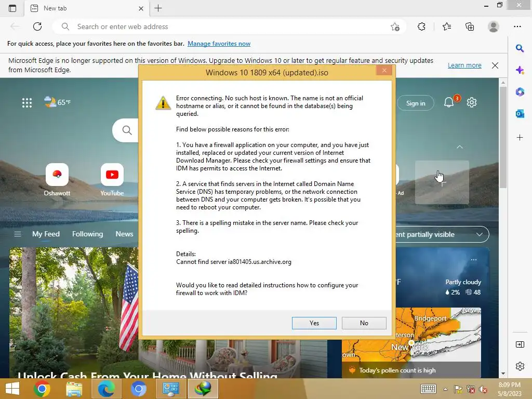Open the app launcher grid icon

click(x=27, y=102)
